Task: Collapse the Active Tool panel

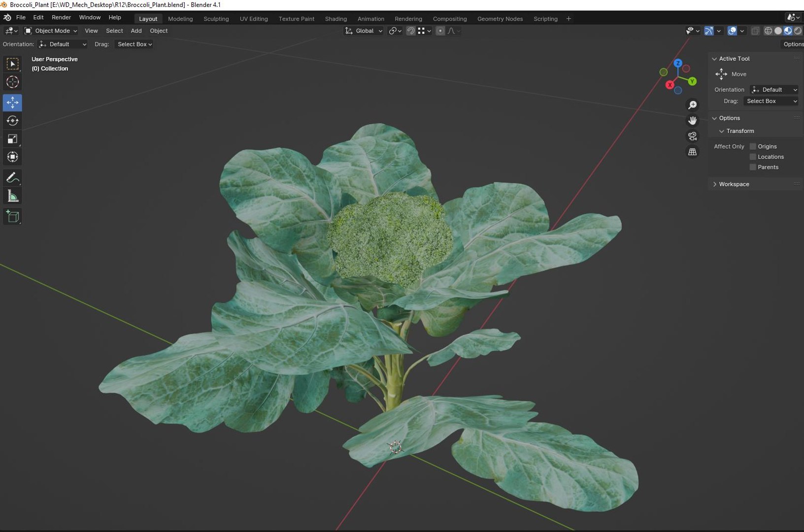Action: pos(734,59)
